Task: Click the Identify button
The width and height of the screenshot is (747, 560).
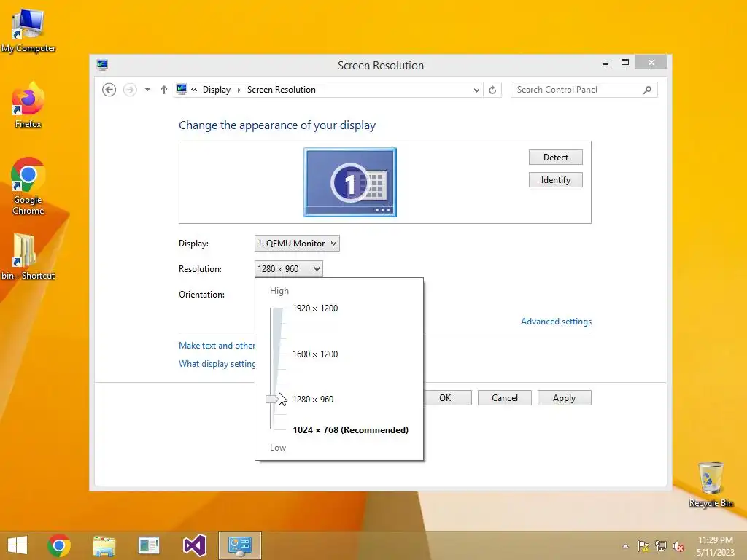Action: [555, 180]
